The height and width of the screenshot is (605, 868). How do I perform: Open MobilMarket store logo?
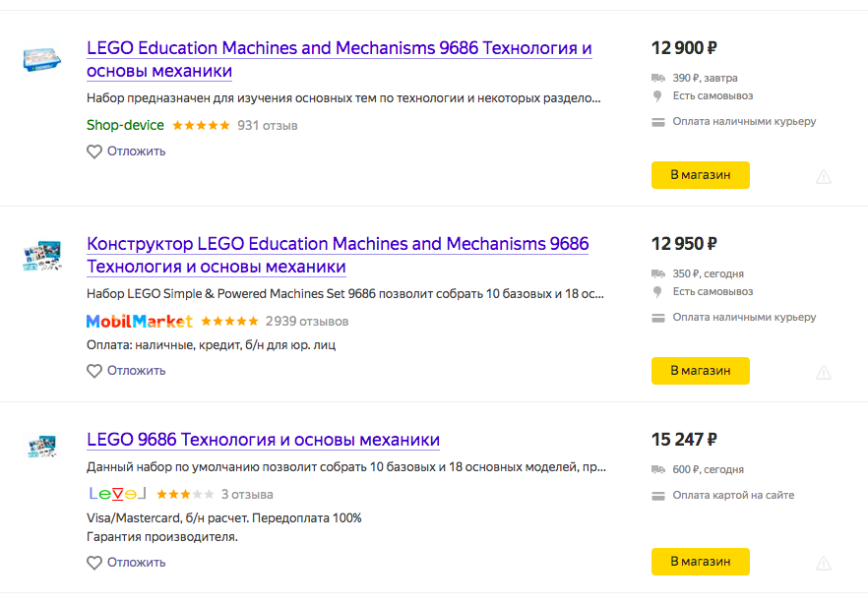[140, 321]
